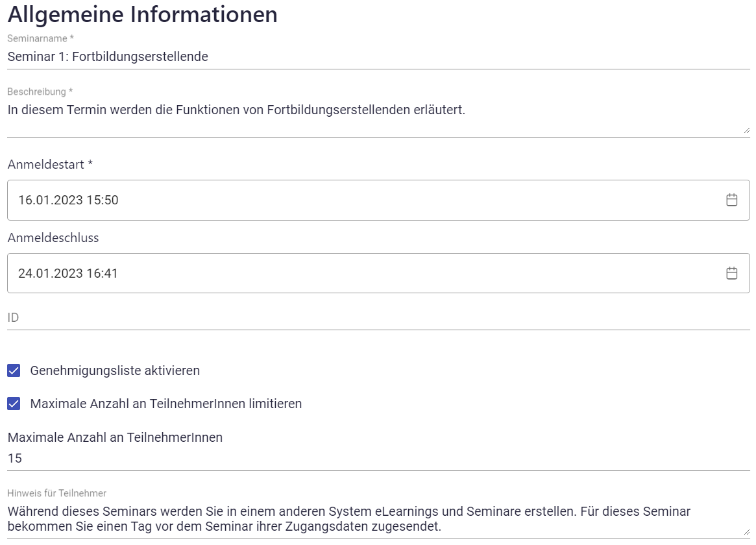756x545 pixels.
Task: Open the Anmeldestart calendar picker icon
Action: tap(731, 200)
